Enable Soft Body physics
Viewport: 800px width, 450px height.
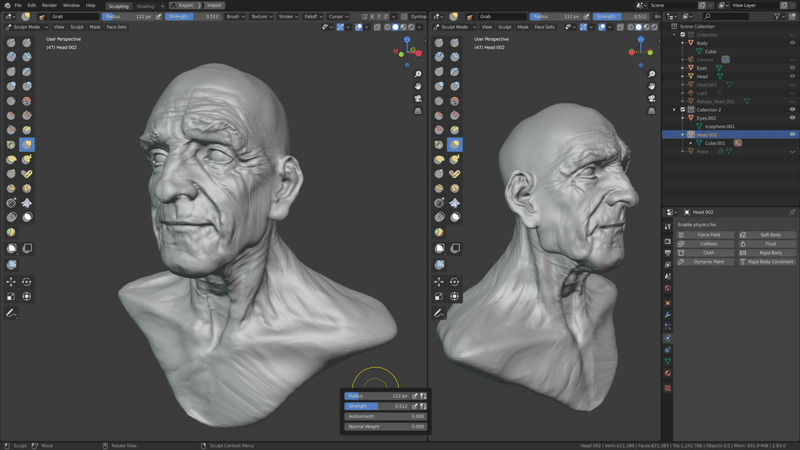click(x=767, y=235)
